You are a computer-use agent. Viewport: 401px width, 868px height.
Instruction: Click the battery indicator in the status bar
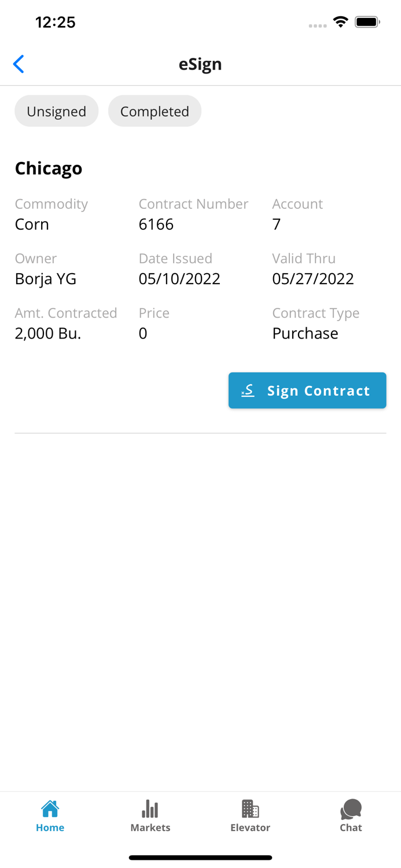[x=367, y=21]
